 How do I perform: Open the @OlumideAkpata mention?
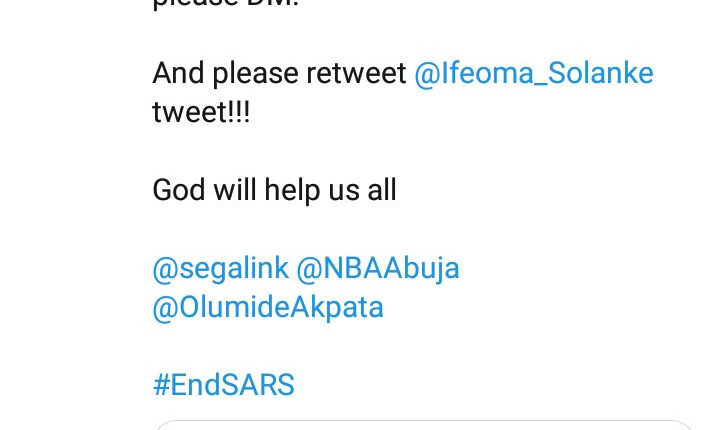coord(268,307)
